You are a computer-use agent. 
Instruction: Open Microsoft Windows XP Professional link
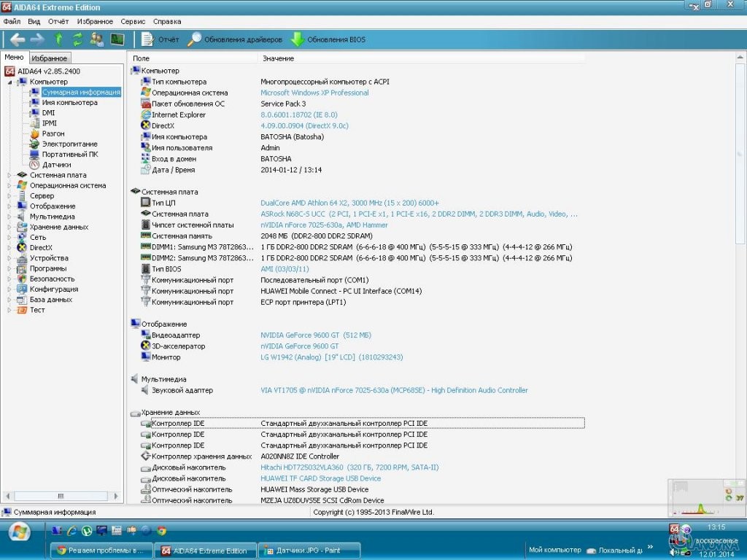314,93
